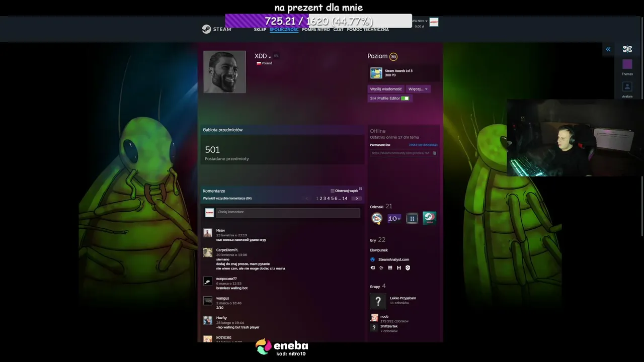644x362 pixels.
Task: Click the profile URL text field
Action: (401, 153)
